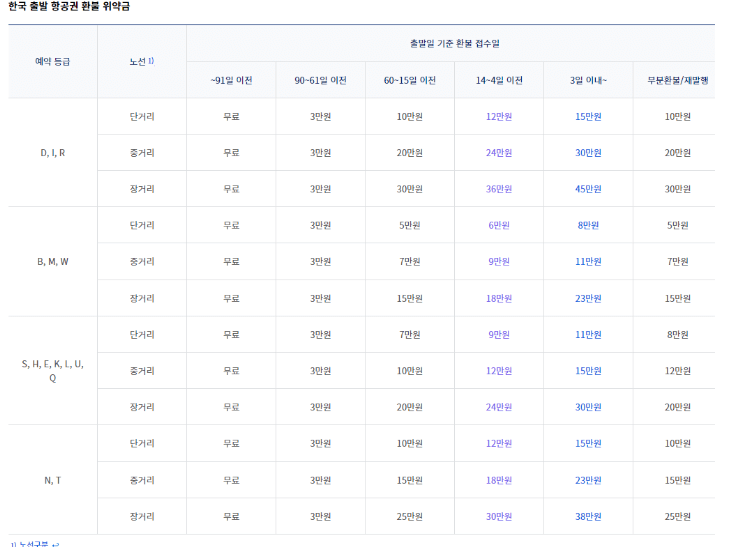Click 18만원 in B, M, W 장거리 row
The height and width of the screenshot is (547, 734).
(499, 298)
